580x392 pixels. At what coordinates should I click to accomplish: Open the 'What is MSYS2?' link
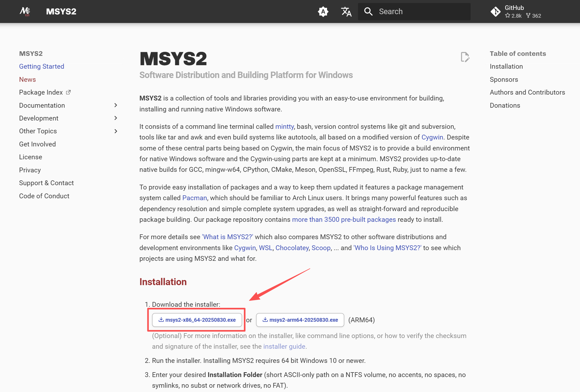[x=227, y=237]
